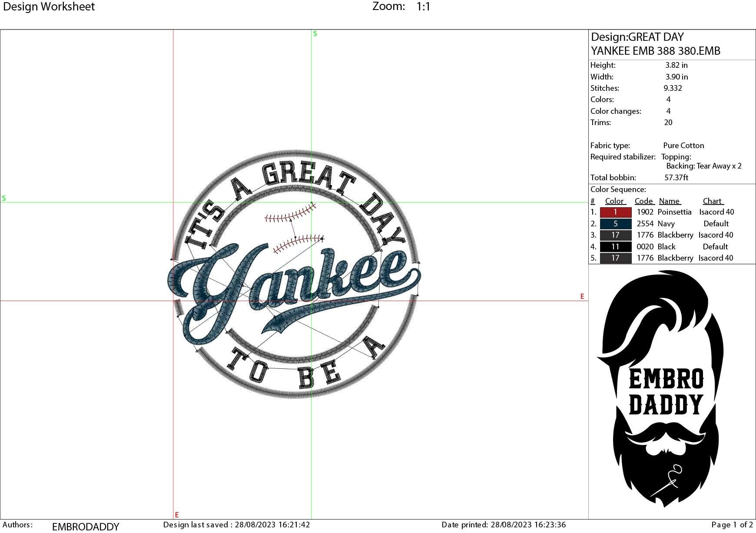
Task: Select the Design Worksheet title tab
Action: pos(49,7)
